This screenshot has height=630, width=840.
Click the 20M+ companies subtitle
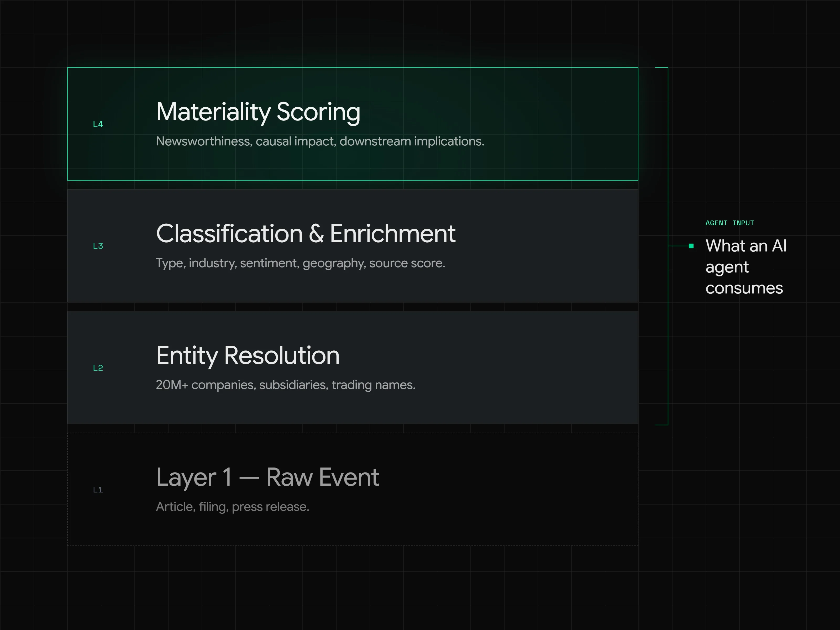click(286, 385)
